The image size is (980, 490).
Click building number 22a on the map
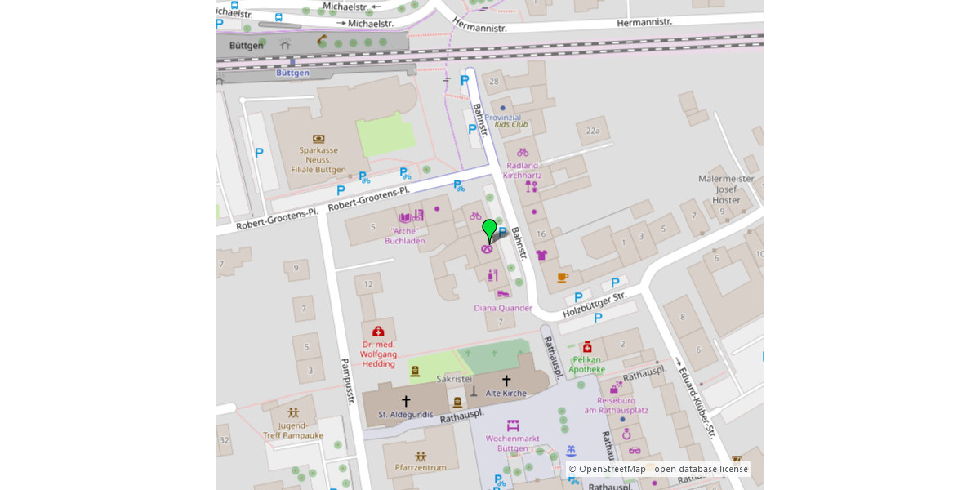pos(593,131)
